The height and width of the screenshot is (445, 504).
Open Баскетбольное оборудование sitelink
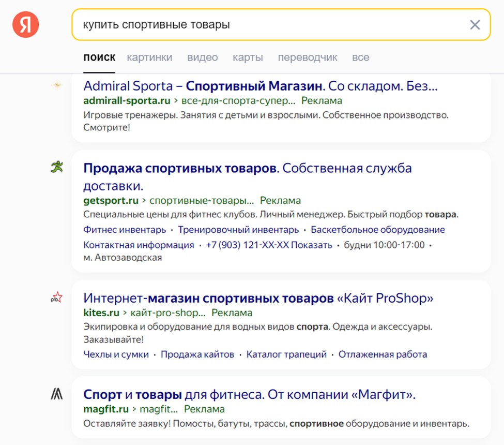point(378,230)
